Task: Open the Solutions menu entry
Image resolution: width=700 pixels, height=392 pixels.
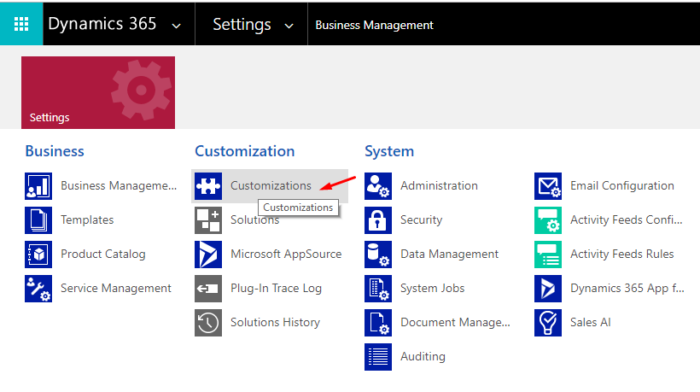Action: (254, 220)
